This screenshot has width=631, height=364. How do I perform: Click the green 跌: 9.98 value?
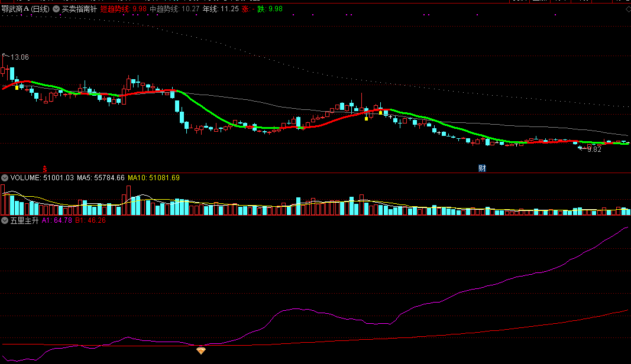click(x=270, y=9)
